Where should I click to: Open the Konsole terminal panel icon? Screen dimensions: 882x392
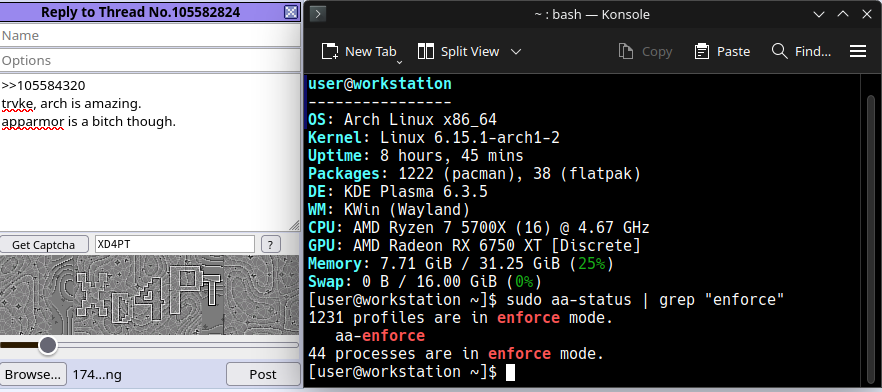point(318,14)
